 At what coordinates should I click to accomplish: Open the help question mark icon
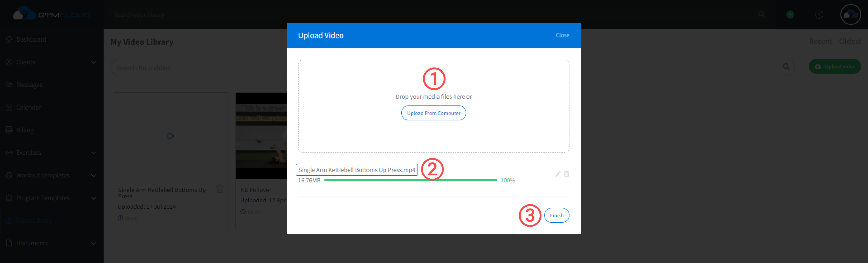(x=819, y=14)
